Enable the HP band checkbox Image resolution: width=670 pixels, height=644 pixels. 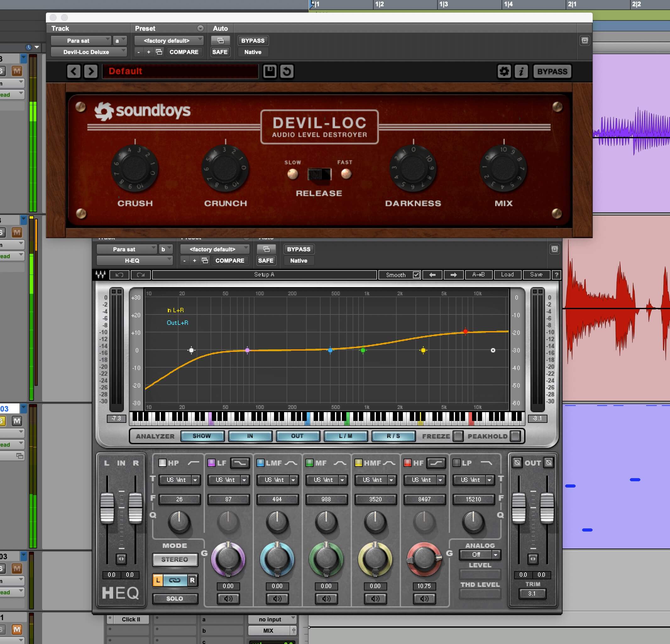tap(162, 463)
